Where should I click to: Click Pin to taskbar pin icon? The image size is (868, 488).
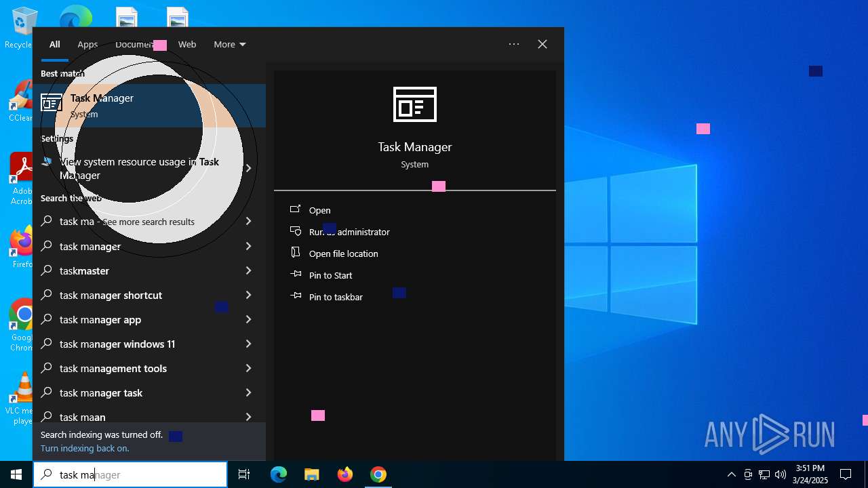click(295, 296)
